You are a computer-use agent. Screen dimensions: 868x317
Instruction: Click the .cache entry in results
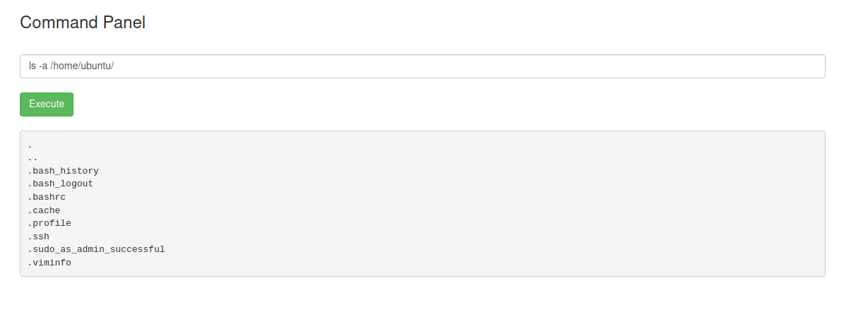tap(45, 210)
